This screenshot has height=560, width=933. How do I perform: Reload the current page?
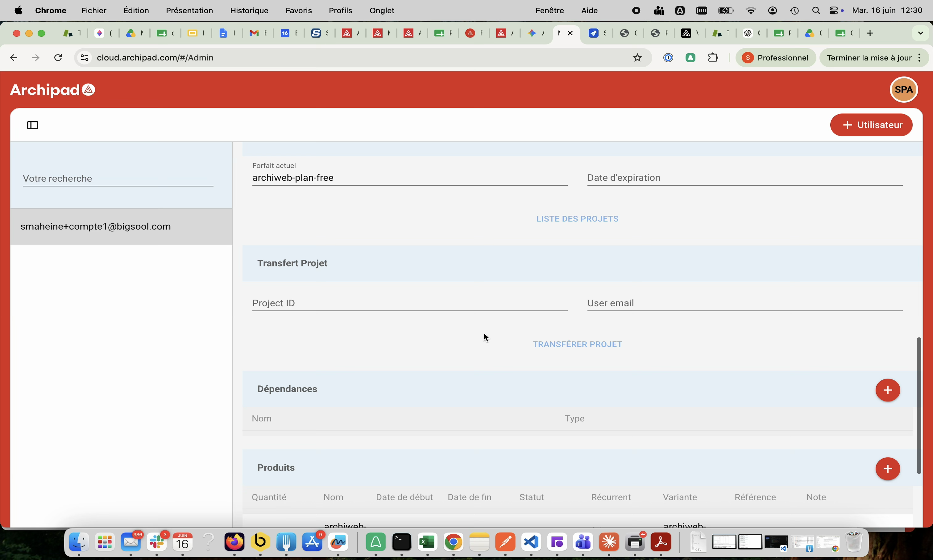pyautogui.click(x=58, y=58)
